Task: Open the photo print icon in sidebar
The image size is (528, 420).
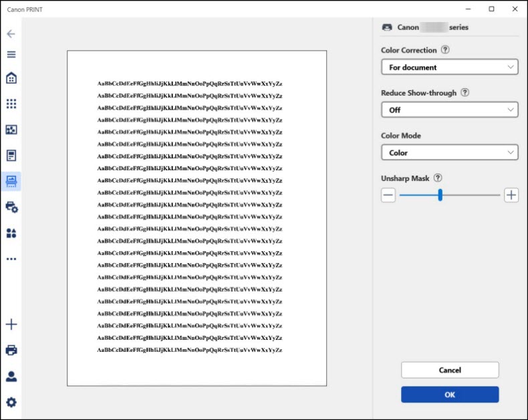Action: (x=11, y=130)
